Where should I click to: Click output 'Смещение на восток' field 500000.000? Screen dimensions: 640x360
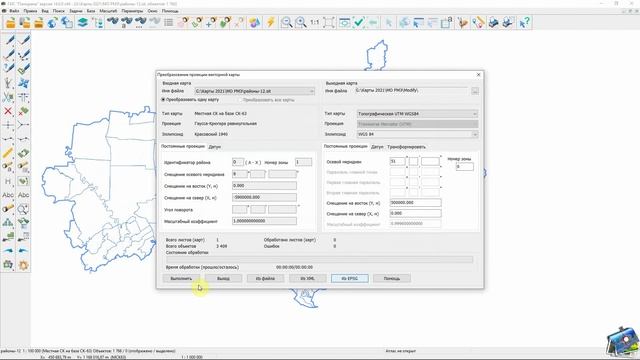pos(415,202)
